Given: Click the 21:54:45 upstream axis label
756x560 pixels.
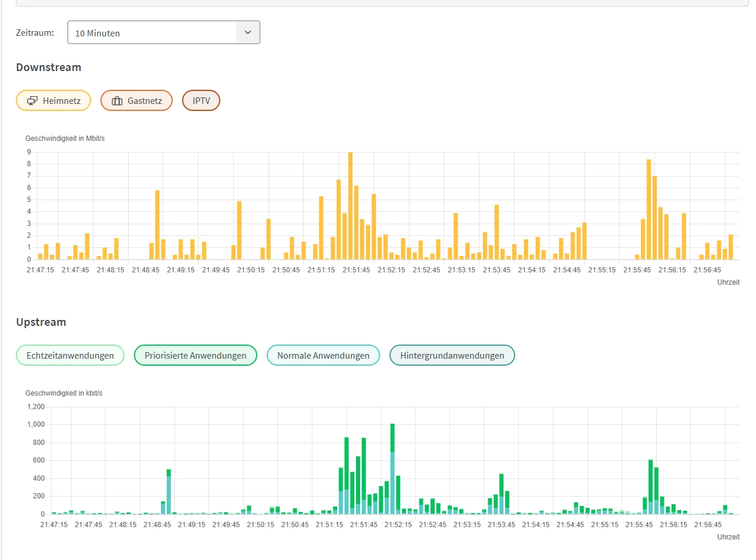Looking at the screenshot, I should coord(570,525).
